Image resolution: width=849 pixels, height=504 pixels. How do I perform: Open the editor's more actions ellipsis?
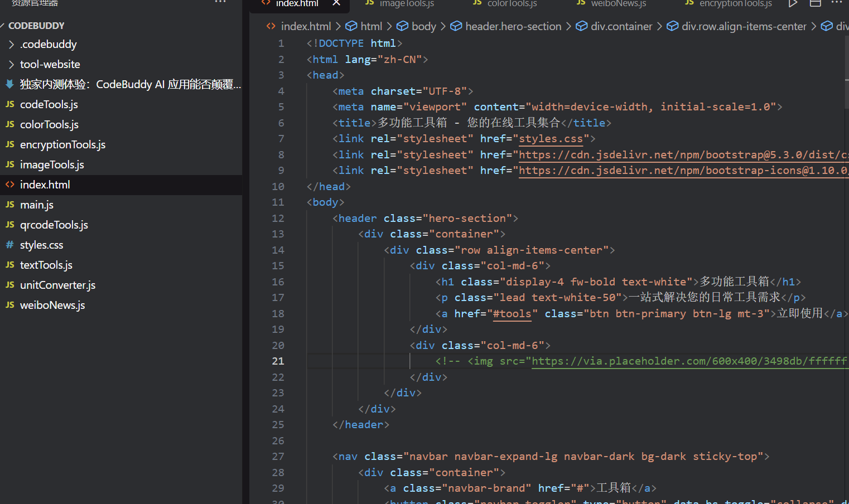tap(836, 4)
